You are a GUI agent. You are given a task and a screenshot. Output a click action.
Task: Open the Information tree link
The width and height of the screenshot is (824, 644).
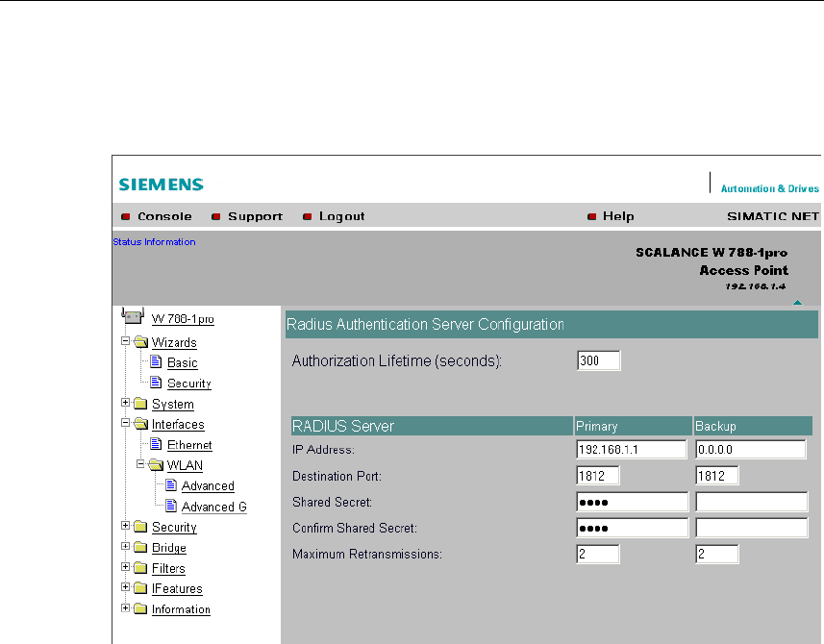[181, 609]
